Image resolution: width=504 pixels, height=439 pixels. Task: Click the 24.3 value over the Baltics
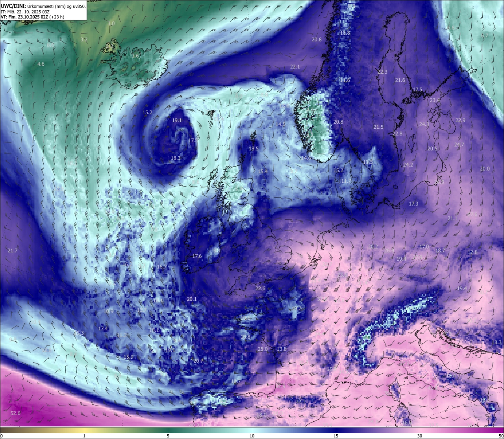424,124
